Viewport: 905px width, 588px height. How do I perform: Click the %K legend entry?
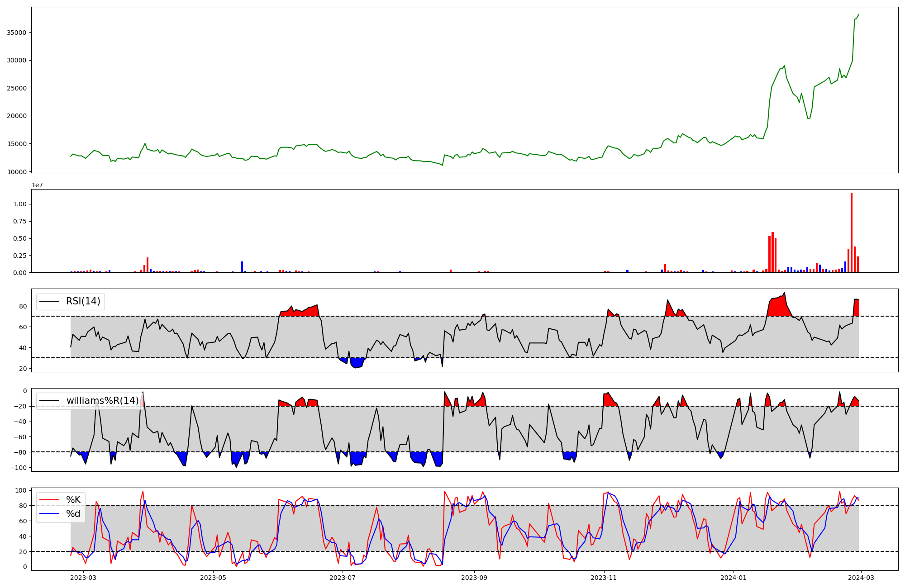[73, 500]
